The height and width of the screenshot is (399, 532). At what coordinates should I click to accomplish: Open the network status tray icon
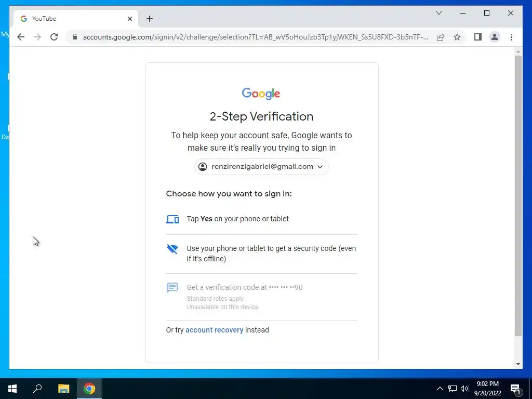[x=453, y=389]
